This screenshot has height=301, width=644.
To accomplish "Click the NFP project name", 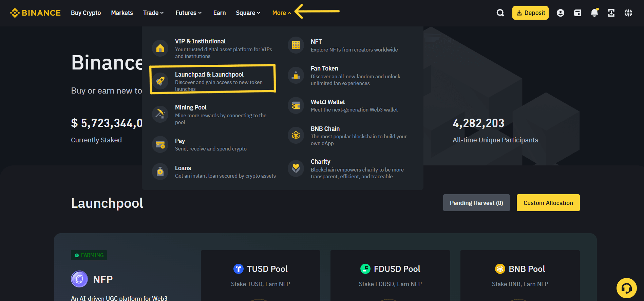I will tap(103, 279).
